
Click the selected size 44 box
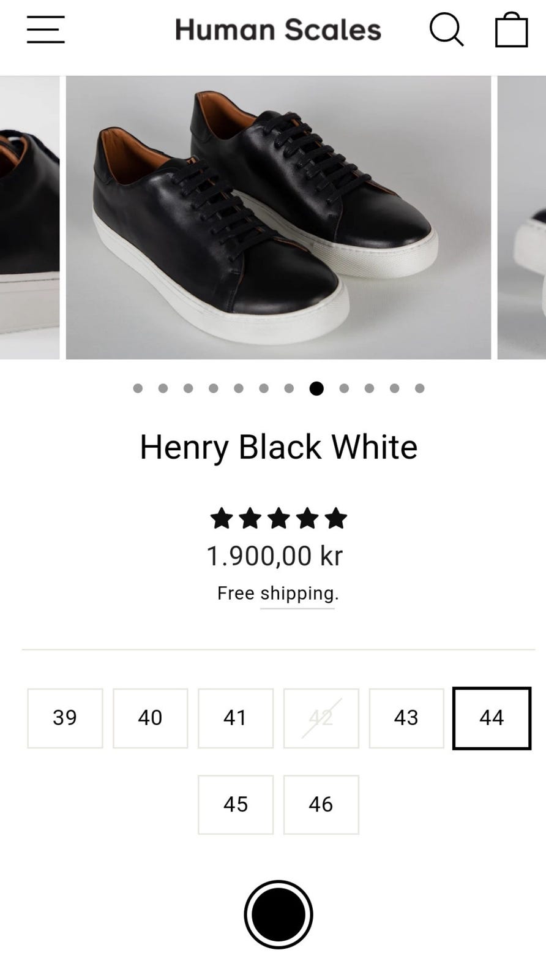[x=492, y=718]
